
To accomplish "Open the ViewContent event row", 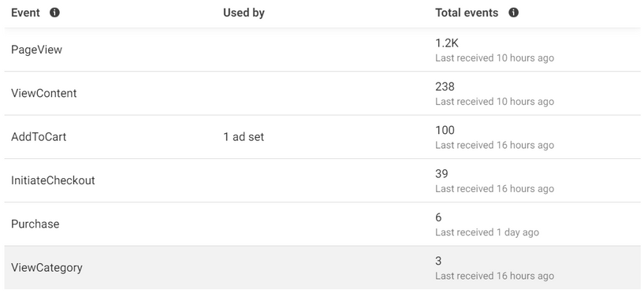I will (x=322, y=93).
